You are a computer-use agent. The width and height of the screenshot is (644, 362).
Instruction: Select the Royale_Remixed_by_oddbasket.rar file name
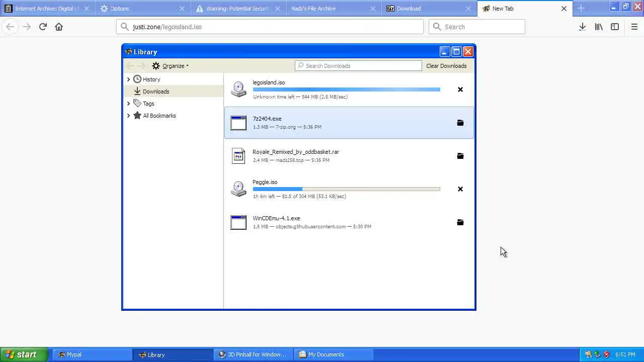tap(296, 152)
